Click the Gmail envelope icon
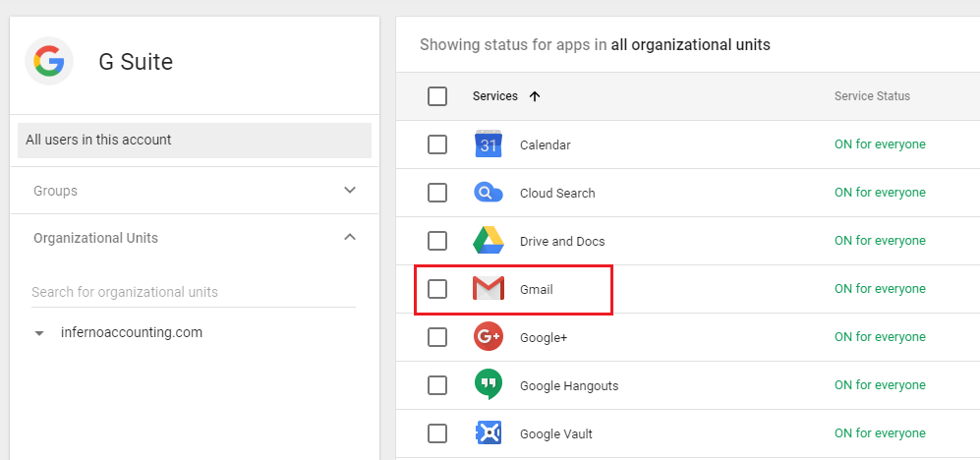Screen dimensions: 980x460 point(489,289)
